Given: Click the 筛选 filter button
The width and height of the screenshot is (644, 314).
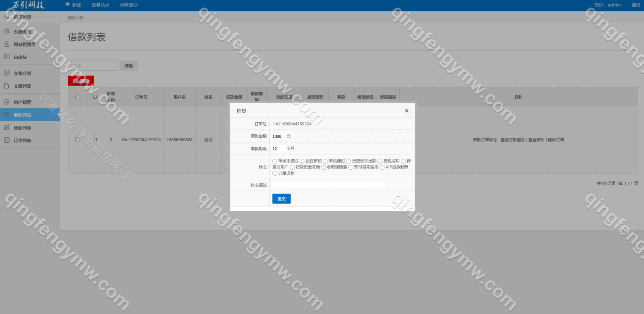Looking at the screenshot, I should point(129,66).
